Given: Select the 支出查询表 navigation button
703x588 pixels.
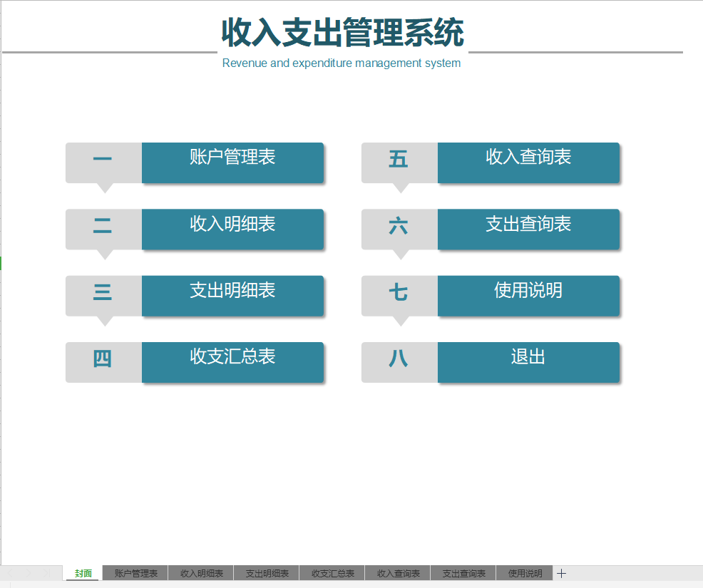Looking at the screenshot, I should coord(528,229).
